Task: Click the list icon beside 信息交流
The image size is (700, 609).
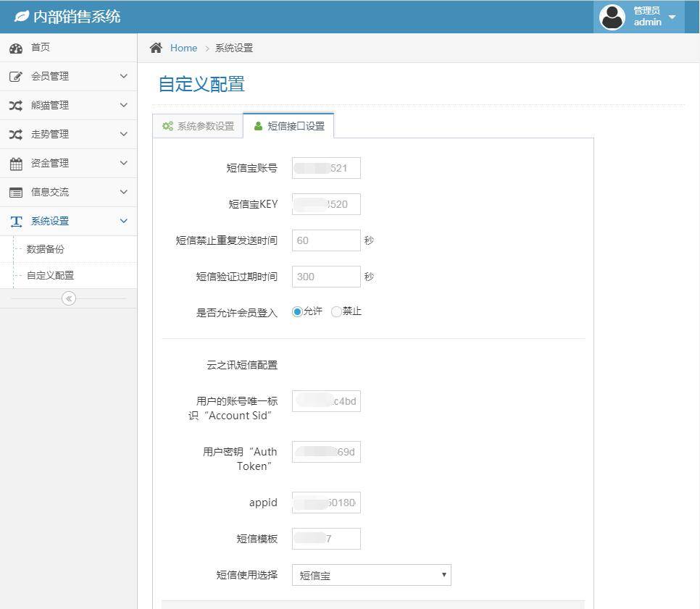Action: pos(15,193)
